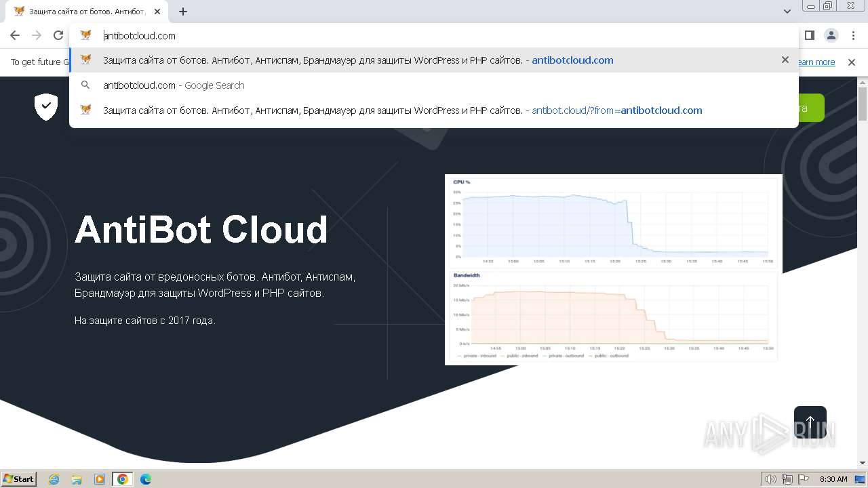868x488 pixels.
Task: Click the 8:30 AM clock
Action: [833, 479]
